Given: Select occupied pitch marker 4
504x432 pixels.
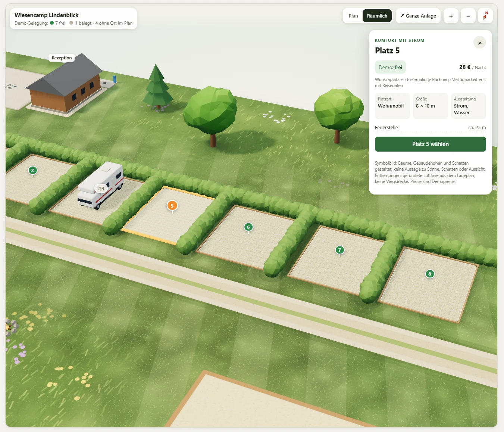Looking at the screenshot, I should coord(100,189).
